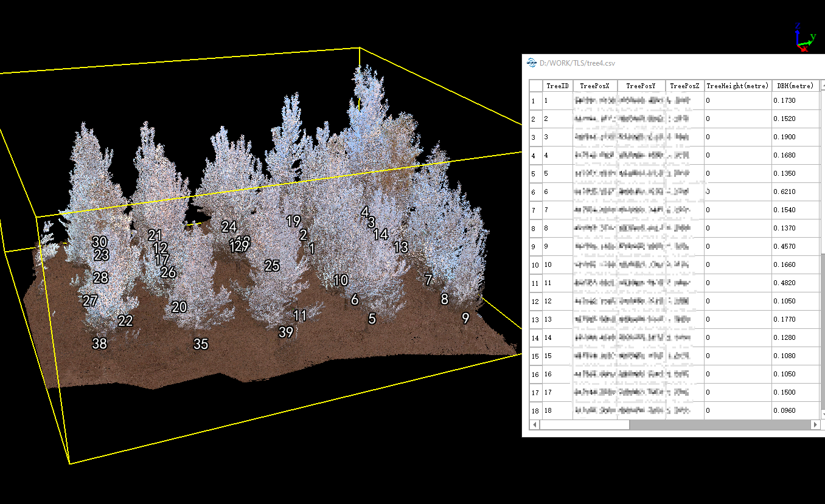Viewport: 825px width, 504px height.
Task: Select row header 18 in table
Action: (x=535, y=411)
